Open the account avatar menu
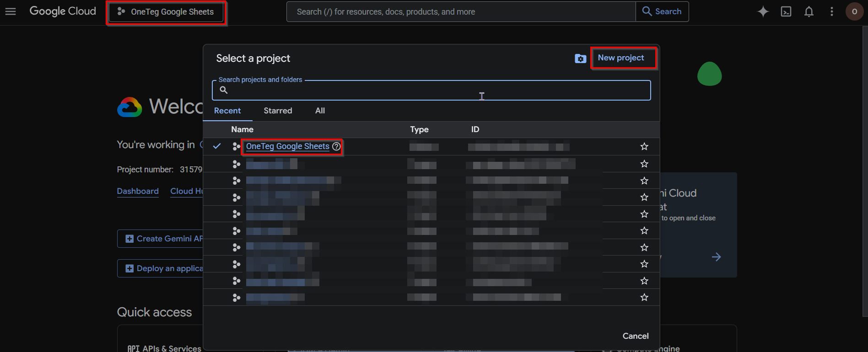868x352 pixels. pyautogui.click(x=854, y=12)
